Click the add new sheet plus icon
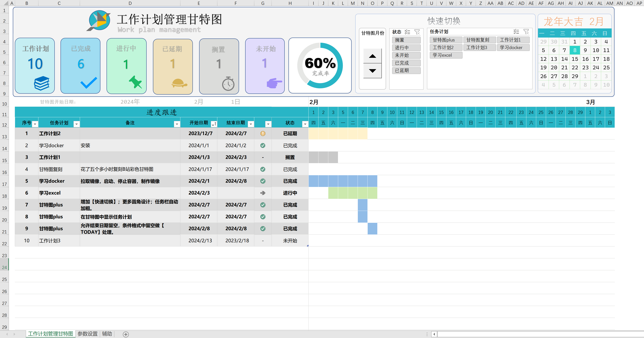The width and height of the screenshot is (644, 338). point(126,334)
